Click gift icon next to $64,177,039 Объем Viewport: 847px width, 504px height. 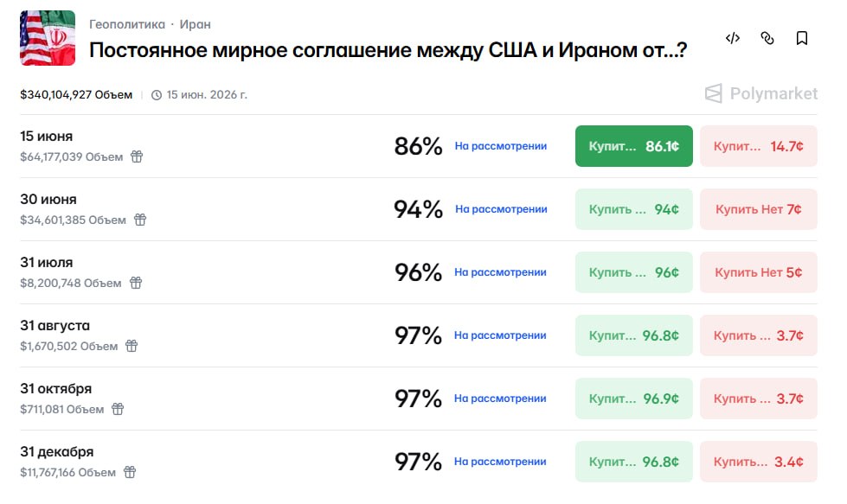pyautogui.click(x=137, y=156)
